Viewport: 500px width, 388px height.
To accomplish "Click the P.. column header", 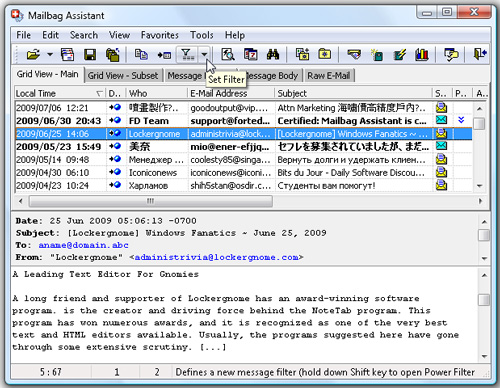I will [462, 93].
